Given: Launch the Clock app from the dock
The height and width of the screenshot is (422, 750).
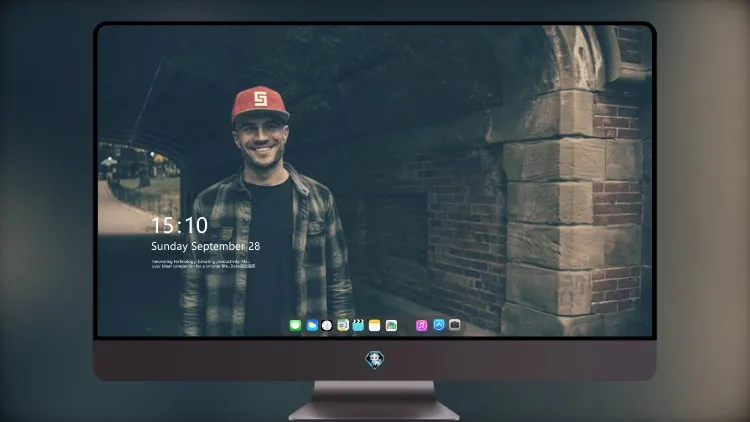Looking at the screenshot, I should 327,325.
